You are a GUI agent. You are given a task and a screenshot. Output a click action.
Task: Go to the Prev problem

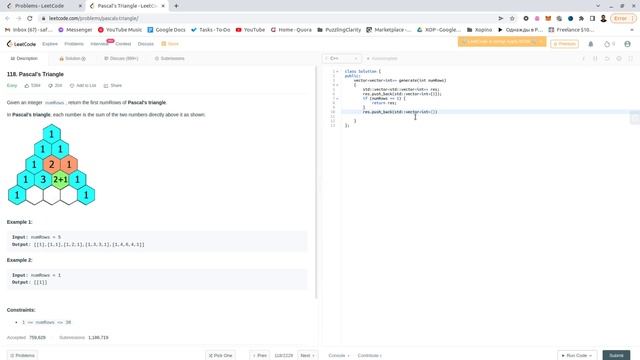[260, 356]
